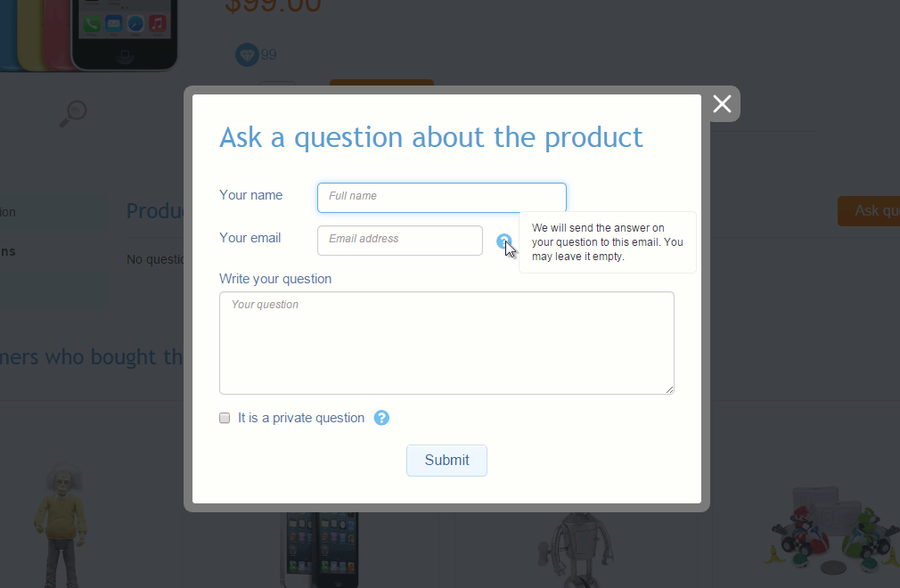
Task: Select the It is a private question label
Action: pos(301,418)
